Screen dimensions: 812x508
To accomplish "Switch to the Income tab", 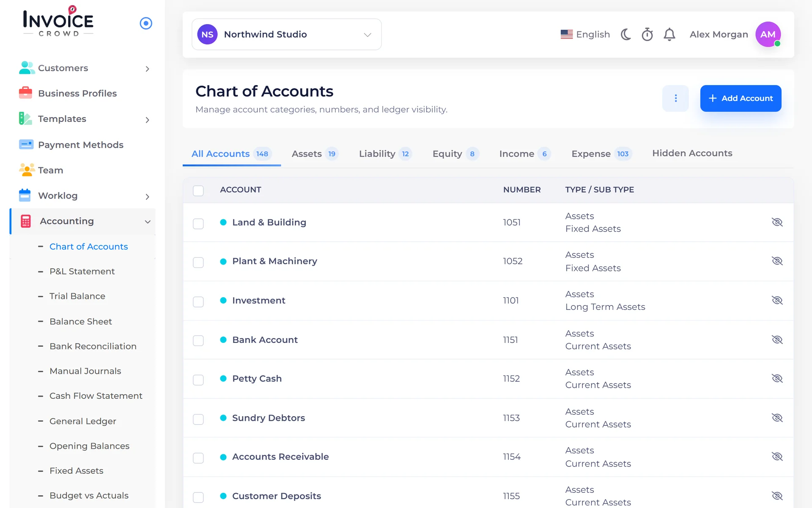I will click(x=525, y=154).
